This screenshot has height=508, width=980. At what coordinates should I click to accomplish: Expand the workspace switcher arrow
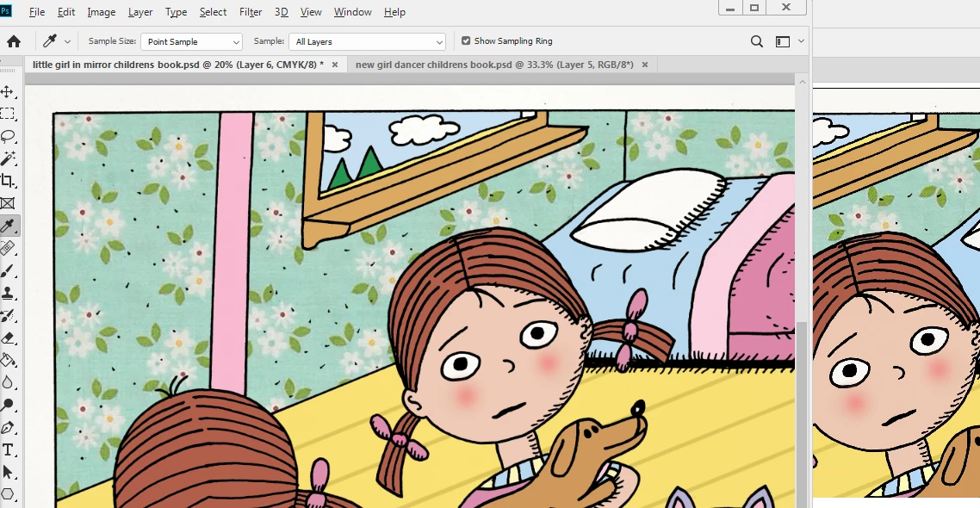[x=801, y=41]
